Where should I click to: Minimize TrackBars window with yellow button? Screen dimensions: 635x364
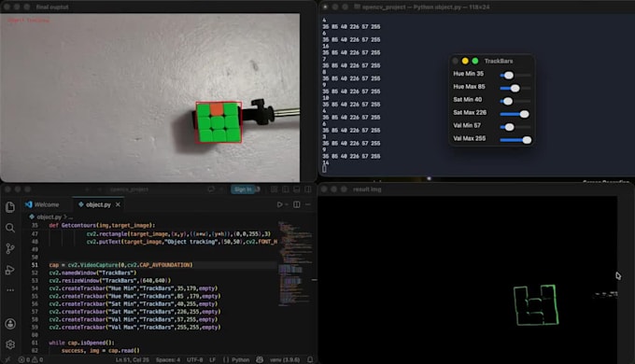(465, 61)
